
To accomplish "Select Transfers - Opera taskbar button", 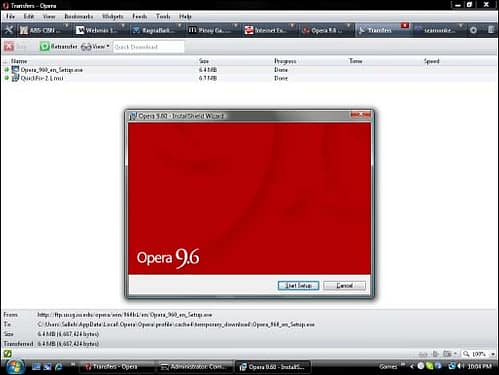I will pyautogui.click(x=117, y=367).
